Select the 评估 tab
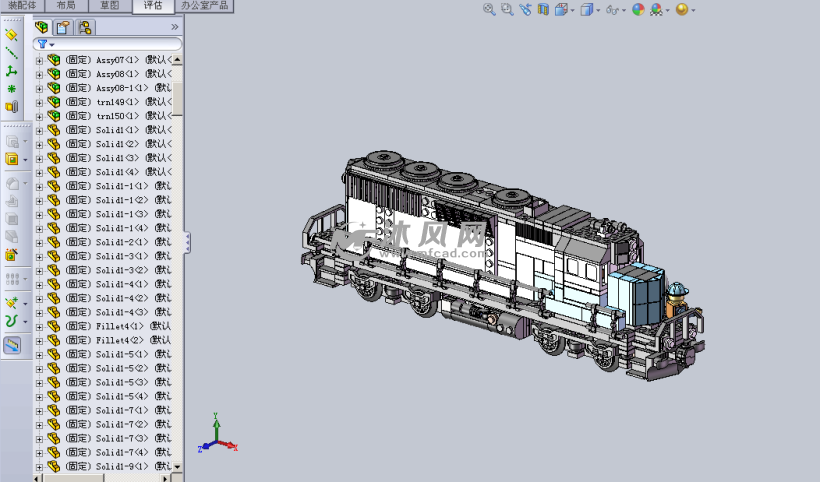 153,6
